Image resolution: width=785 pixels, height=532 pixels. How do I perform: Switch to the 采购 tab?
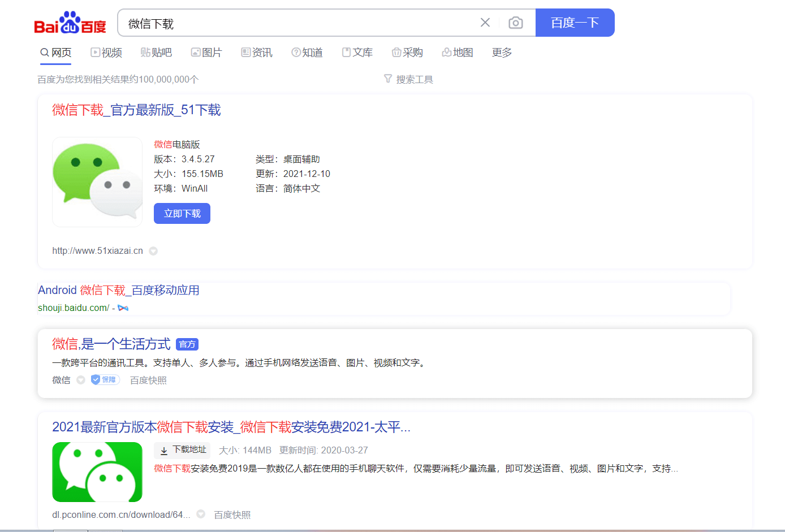click(x=407, y=53)
